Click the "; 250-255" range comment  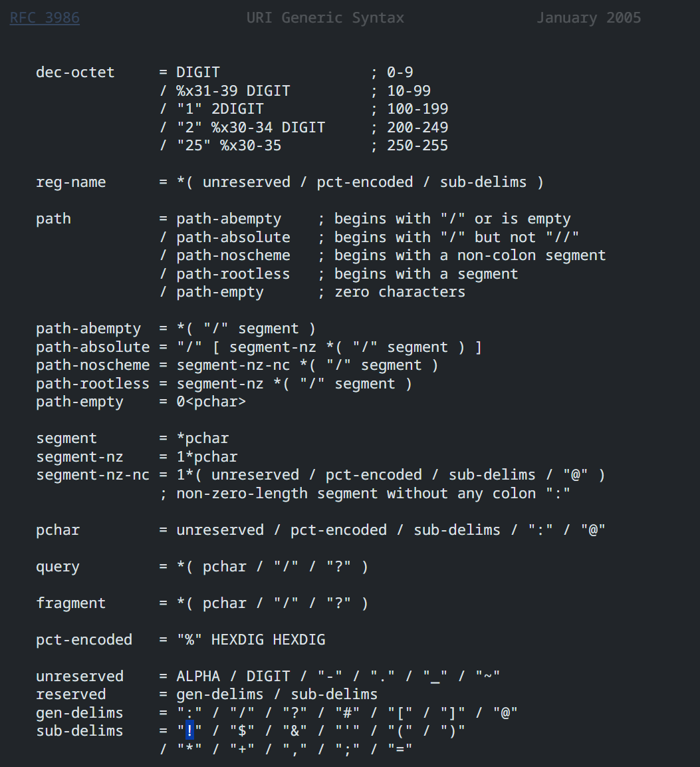point(409,146)
